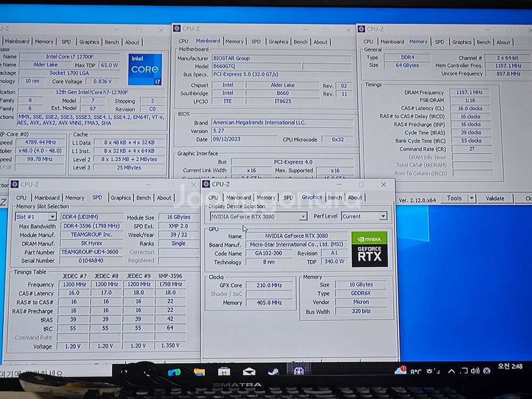This screenshot has height=399, width=532.
Task: Click the Validate button
Action: pyautogui.click(x=495, y=198)
